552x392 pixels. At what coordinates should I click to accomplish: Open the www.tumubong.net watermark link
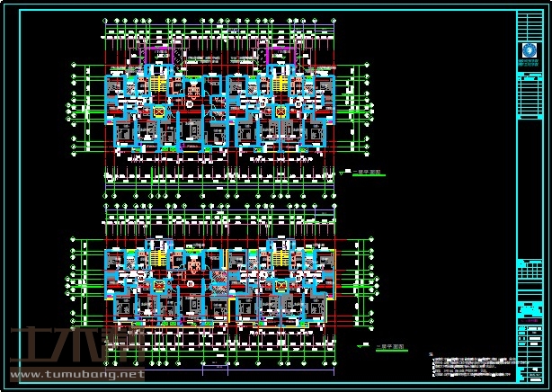coord(76,372)
